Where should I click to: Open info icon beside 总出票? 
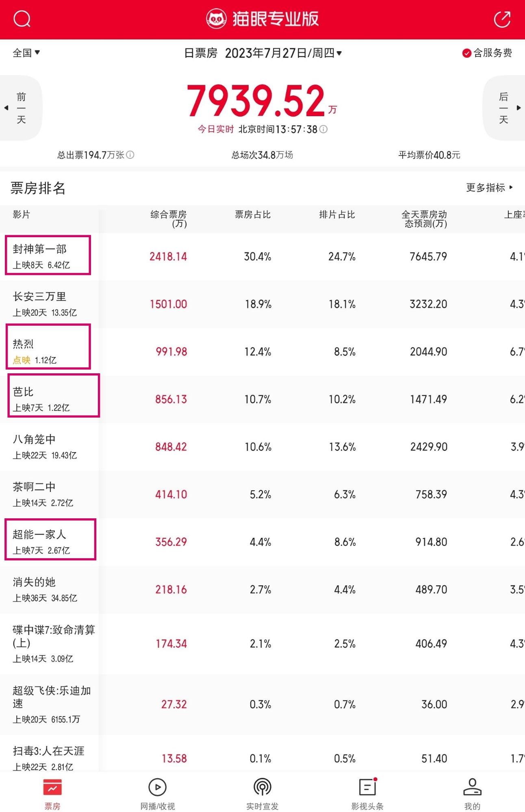130,155
